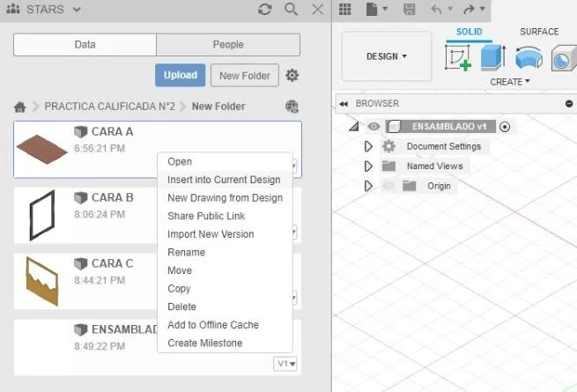Switch to the Data tab
Viewport: 577px width, 392px height.
pos(85,45)
